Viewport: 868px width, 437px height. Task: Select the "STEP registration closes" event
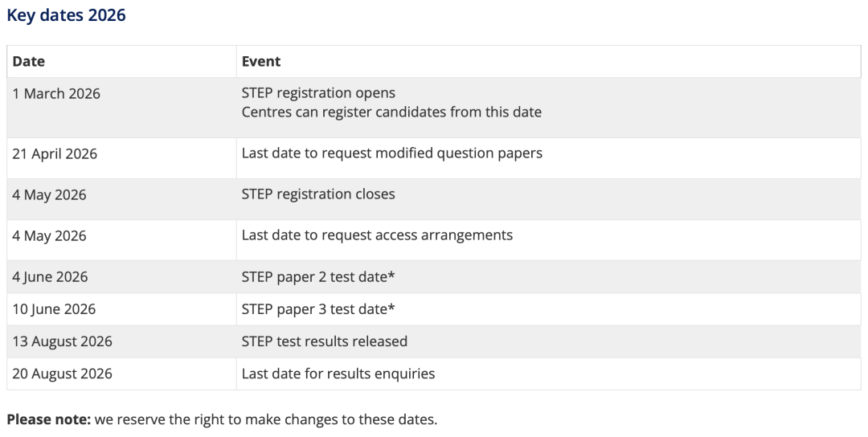(318, 194)
